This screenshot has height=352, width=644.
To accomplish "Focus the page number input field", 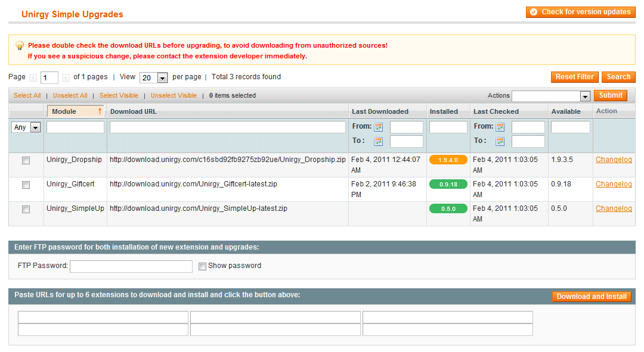I will pyautogui.click(x=49, y=77).
